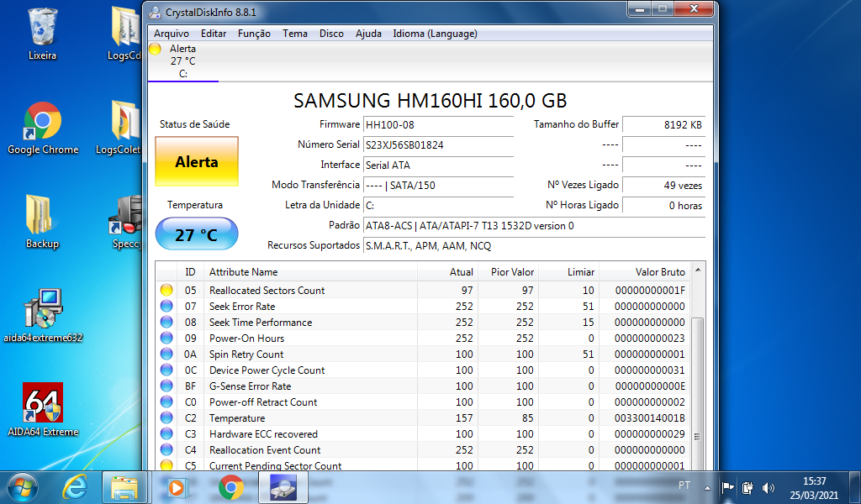Click the G-Sense Error Rate status circle

166,386
